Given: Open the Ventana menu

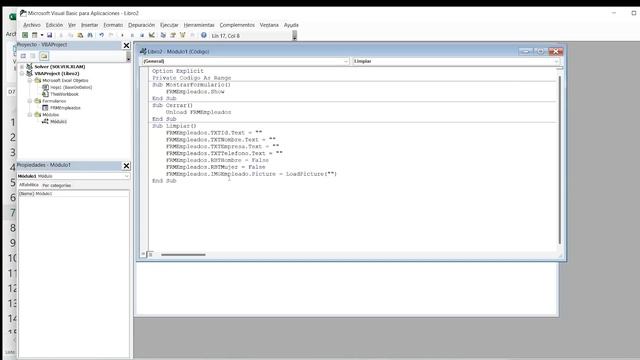Looking at the screenshot, I should click(x=269, y=25).
